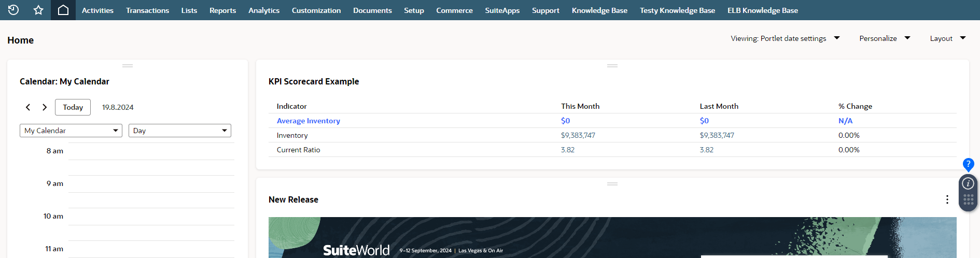Image resolution: width=980 pixels, height=258 pixels.
Task: Open the My Calendar selector
Action: click(71, 131)
